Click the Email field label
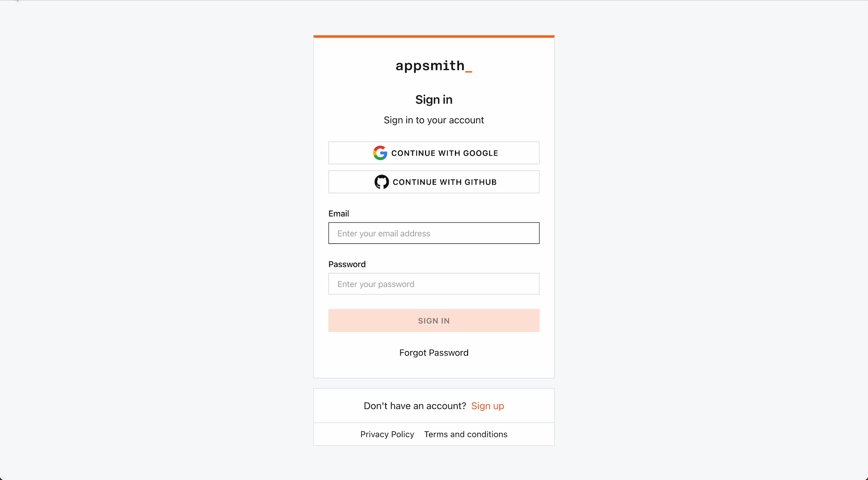 [x=338, y=213]
